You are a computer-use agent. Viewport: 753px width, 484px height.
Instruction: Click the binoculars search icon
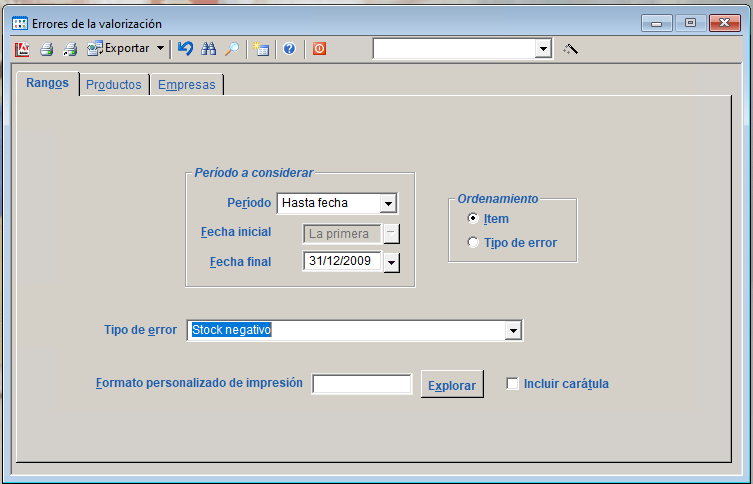(x=209, y=48)
